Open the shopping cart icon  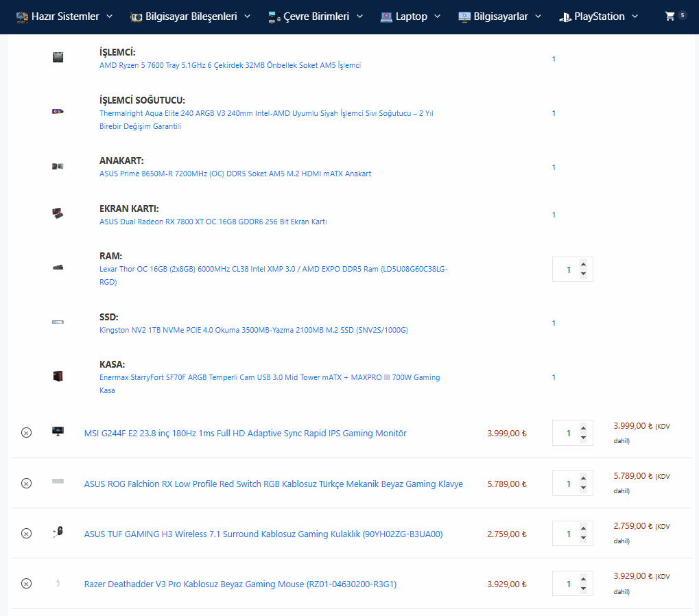click(670, 16)
